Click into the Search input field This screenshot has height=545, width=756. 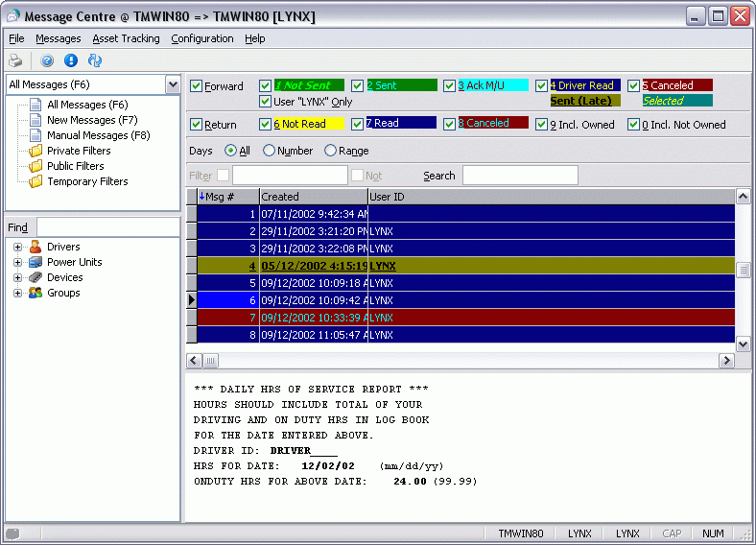[520, 176]
